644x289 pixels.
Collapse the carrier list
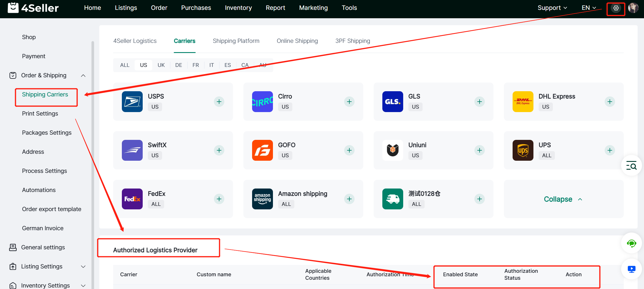pos(563,199)
